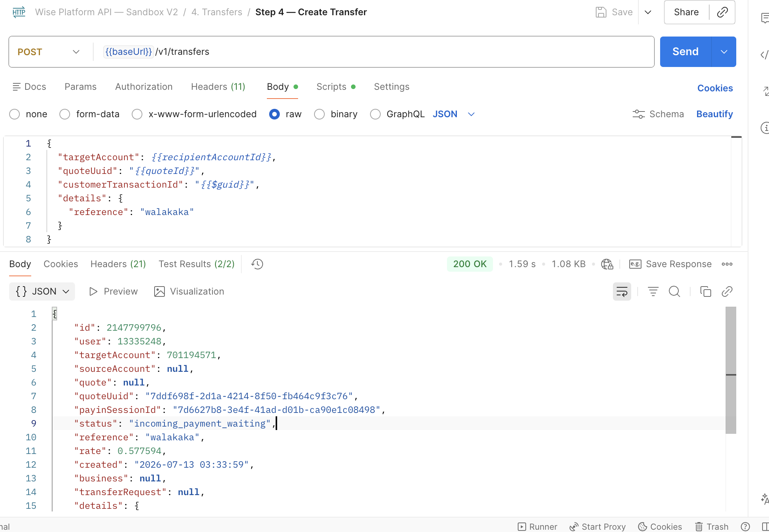Open Wise Platform API collection breadcrumb
This screenshot has width=769, height=532.
(106, 12)
